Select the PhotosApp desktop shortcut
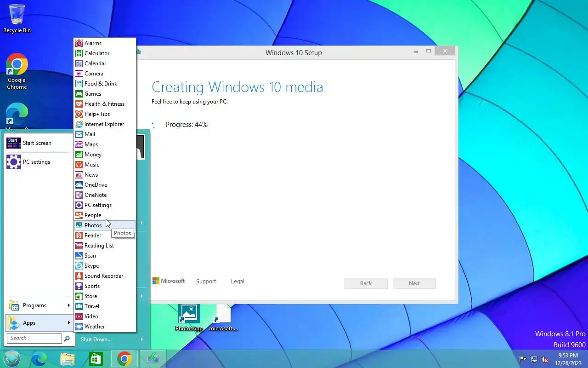 coord(189,317)
